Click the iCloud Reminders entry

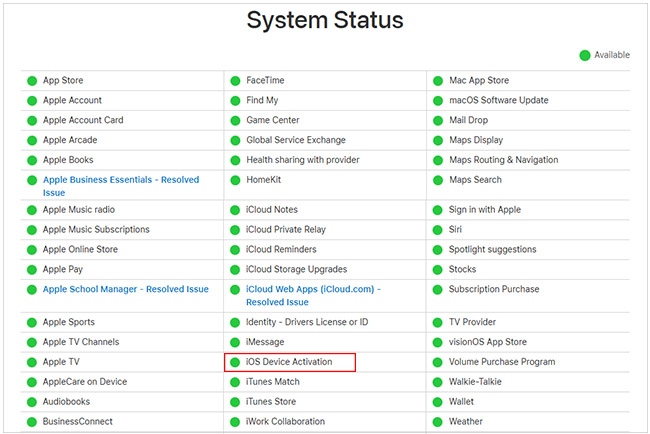click(x=281, y=250)
